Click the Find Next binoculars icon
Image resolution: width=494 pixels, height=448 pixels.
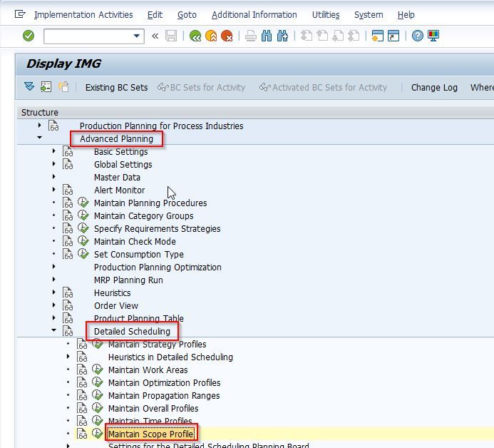pyautogui.click(x=282, y=36)
